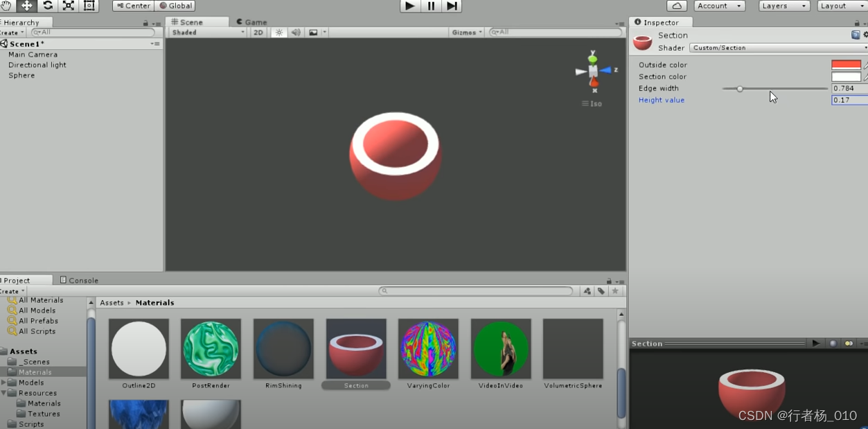Select the VolumetricSphere material
The height and width of the screenshot is (429, 868).
pos(573,353)
